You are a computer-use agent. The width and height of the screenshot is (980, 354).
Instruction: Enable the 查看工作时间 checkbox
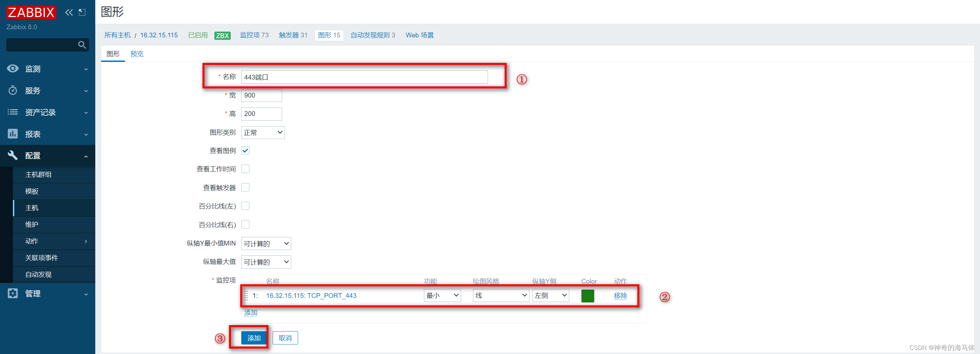[x=245, y=169]
